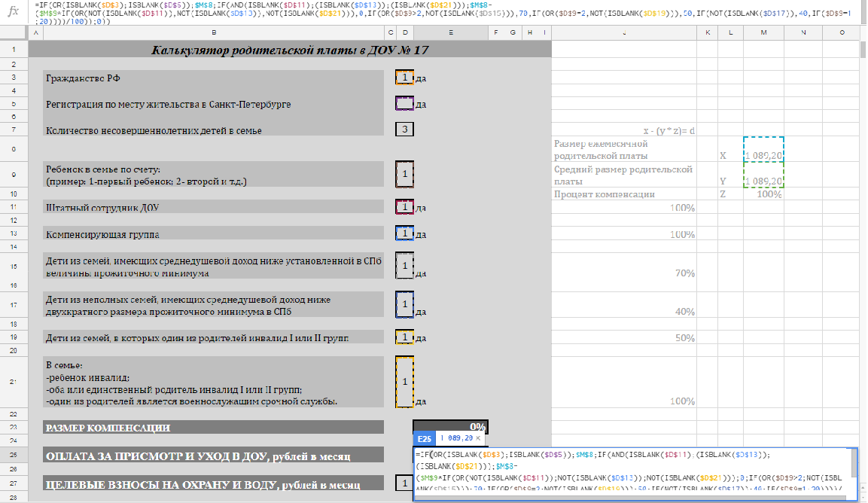Click the 'ЦЕЛЕВЫЕ ВЗНОСЫ' value cell showing 1

pyautogui.click(x=405, y=483)
